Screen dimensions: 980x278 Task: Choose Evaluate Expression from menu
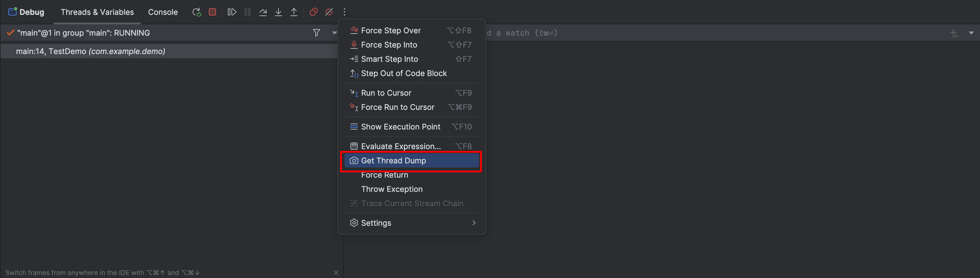pos(400,146)
